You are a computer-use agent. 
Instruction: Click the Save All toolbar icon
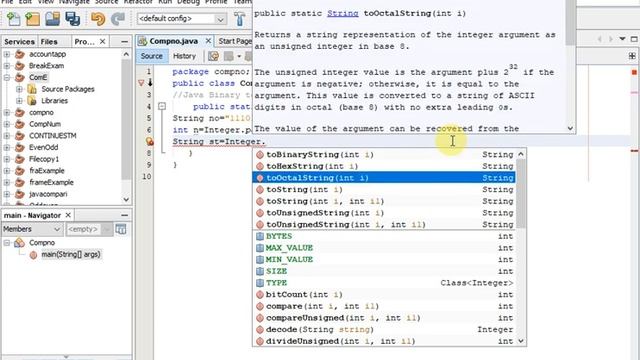(72, 19)
